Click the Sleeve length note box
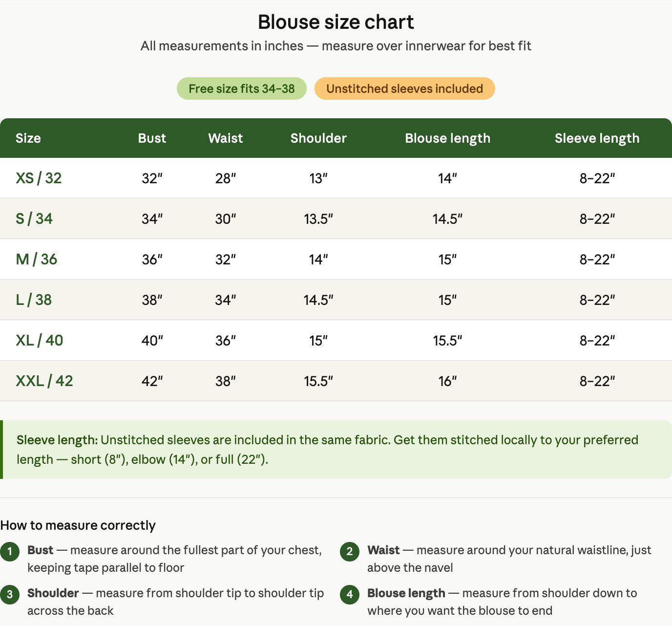 (x=336, y=450)
